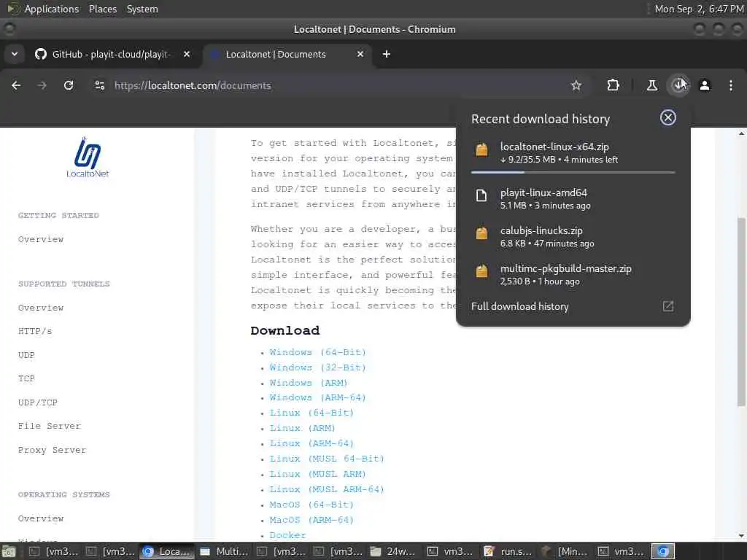The image size is (747, 560).
Task: Download MacOS (ARM-64) link
Action: (x=311, y=519)
